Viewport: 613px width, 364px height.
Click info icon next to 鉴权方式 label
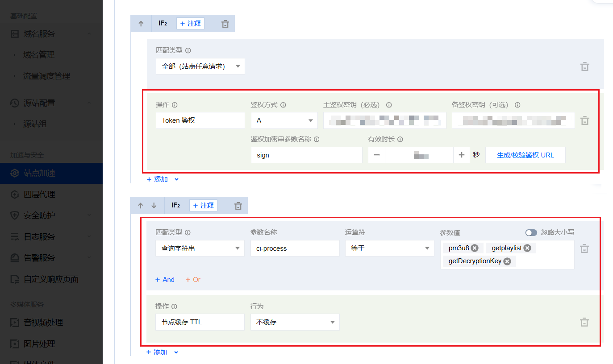(x=283, y=105)
